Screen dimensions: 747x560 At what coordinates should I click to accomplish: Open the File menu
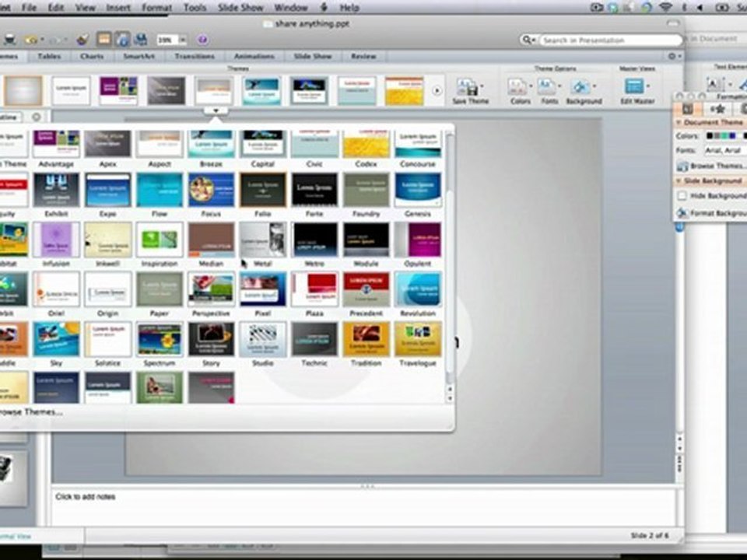pyautogui.click(x=29, y=8)
